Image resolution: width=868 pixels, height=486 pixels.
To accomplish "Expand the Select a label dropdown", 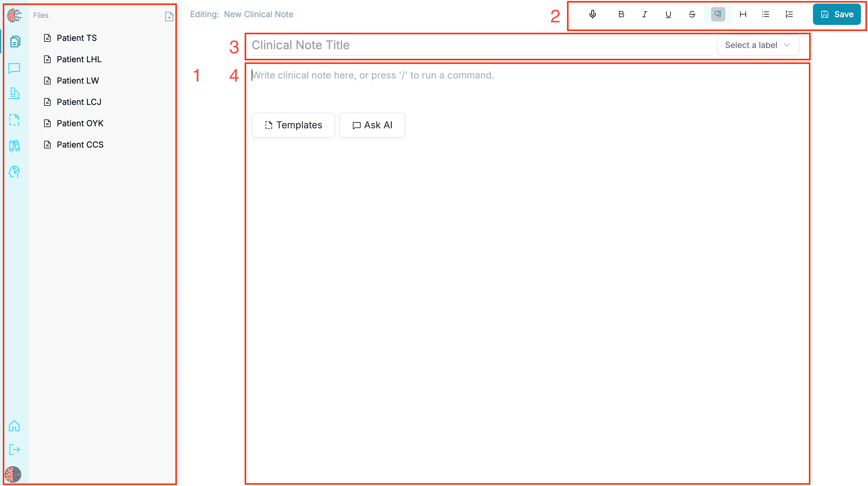I will point(758,45).
